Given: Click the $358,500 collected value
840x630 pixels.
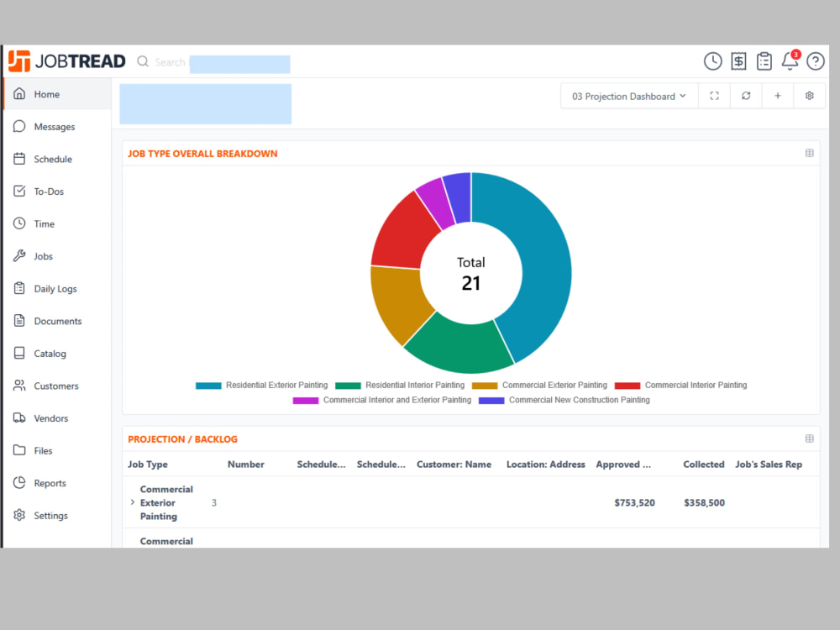Looking at the screenshot, I should tap(704, 503).
